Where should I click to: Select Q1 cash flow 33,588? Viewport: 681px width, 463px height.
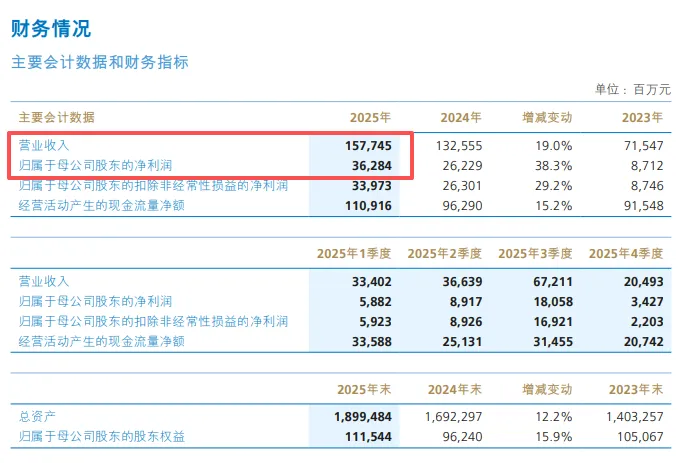click(x=372, y=341)
